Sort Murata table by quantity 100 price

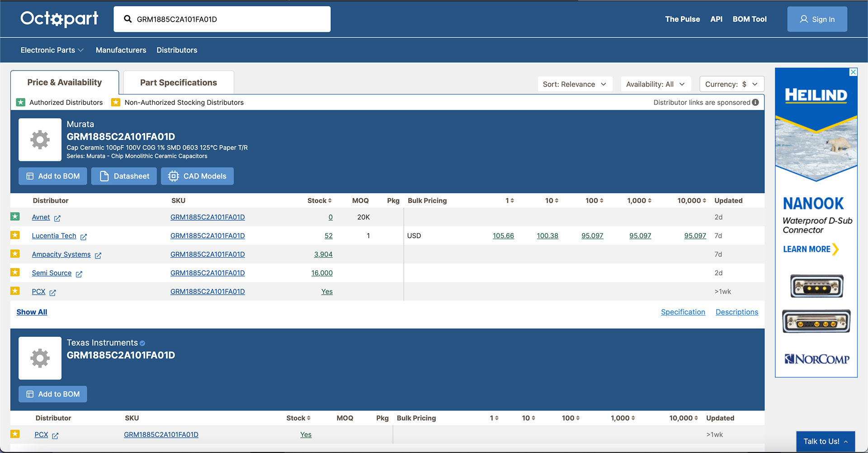[x=602, y=201]
